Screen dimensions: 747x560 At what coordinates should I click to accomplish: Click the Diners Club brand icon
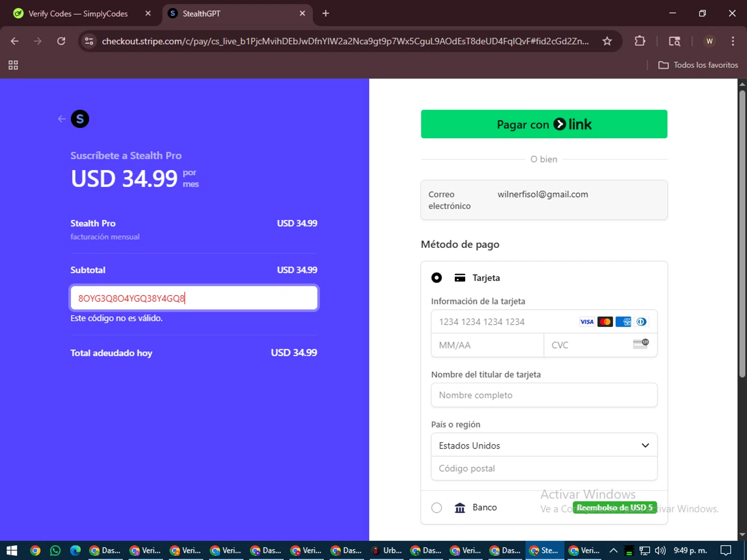[x=641, y=322]
